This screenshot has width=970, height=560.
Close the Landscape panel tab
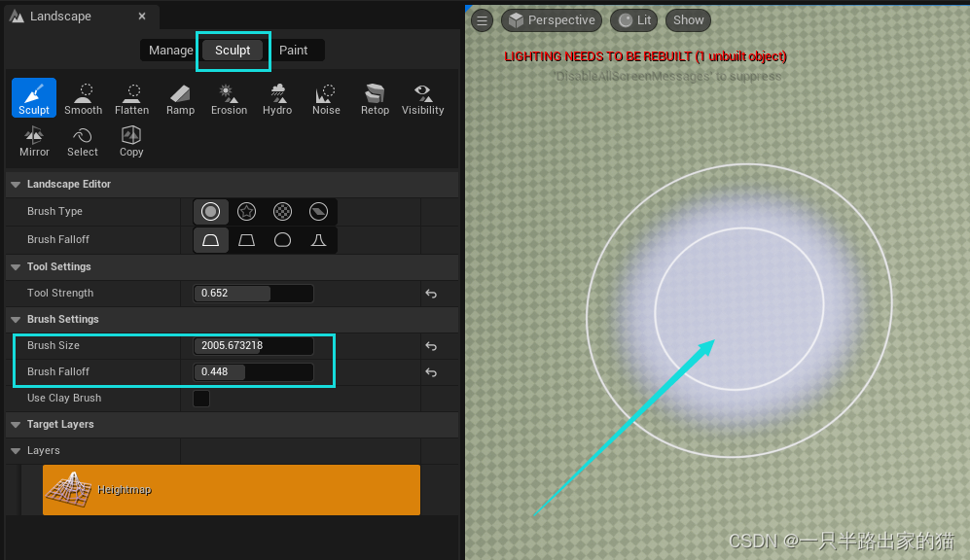tap(142, 17)
